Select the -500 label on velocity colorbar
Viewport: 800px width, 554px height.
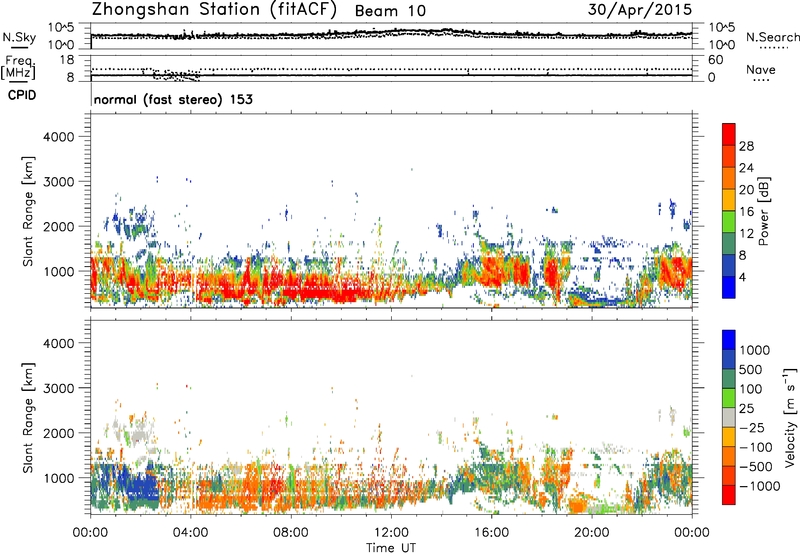point(755,467)
